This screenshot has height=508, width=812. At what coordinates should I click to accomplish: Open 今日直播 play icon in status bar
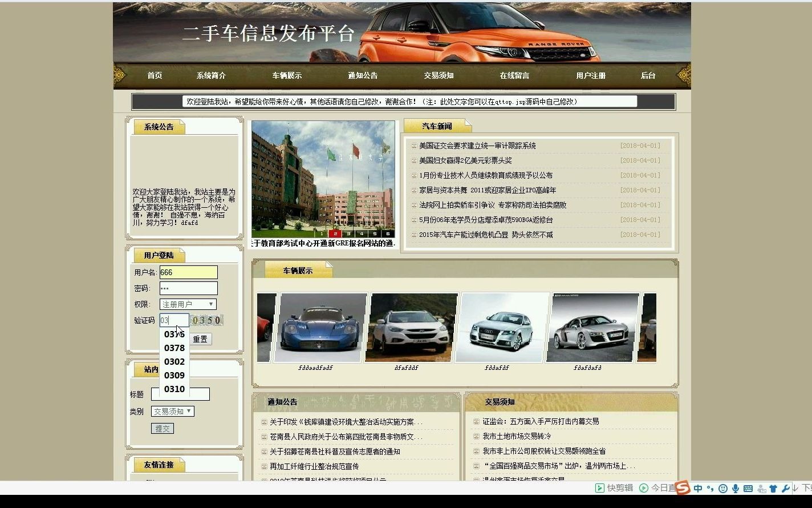click(x=644, y=488)
